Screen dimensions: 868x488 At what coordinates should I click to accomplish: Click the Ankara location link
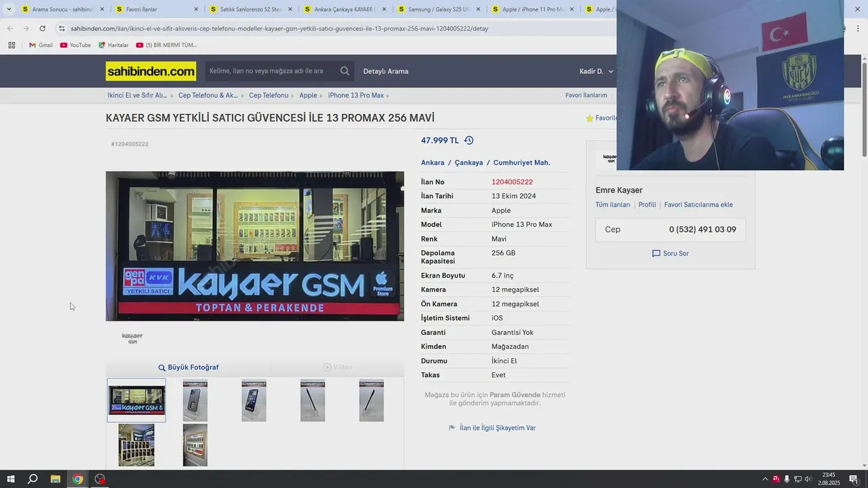(x=433, y=163)
